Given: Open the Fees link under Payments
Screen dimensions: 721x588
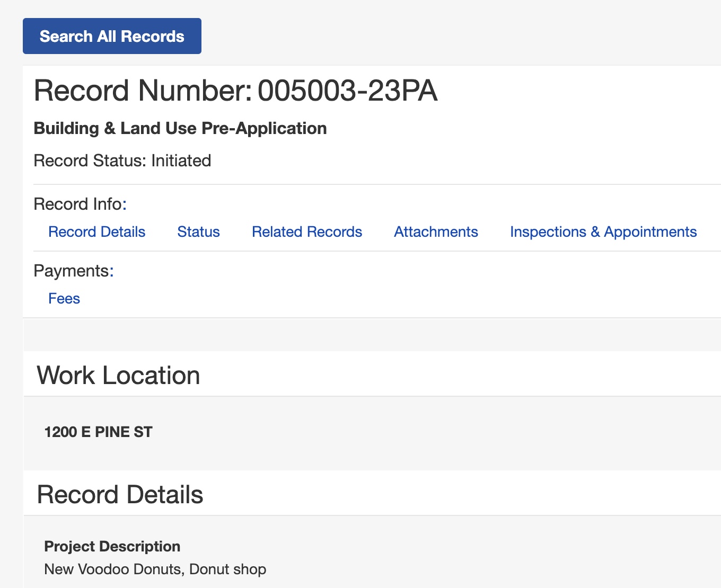Looking at the screenshot, I should 64,299.
